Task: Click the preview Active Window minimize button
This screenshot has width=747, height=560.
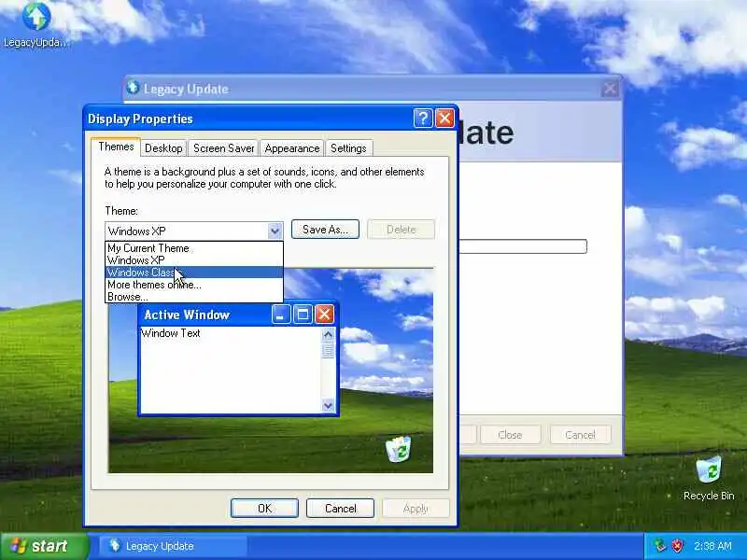Action: click(x=281, y=315)
